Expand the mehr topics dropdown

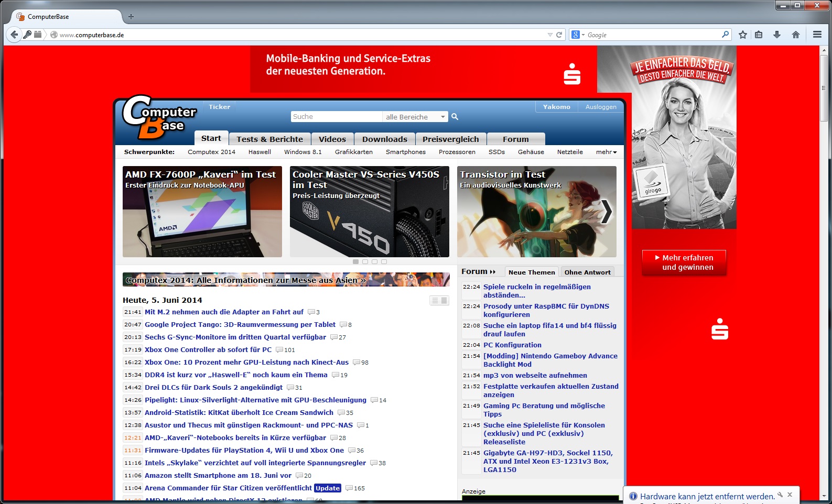click(607, 152)
